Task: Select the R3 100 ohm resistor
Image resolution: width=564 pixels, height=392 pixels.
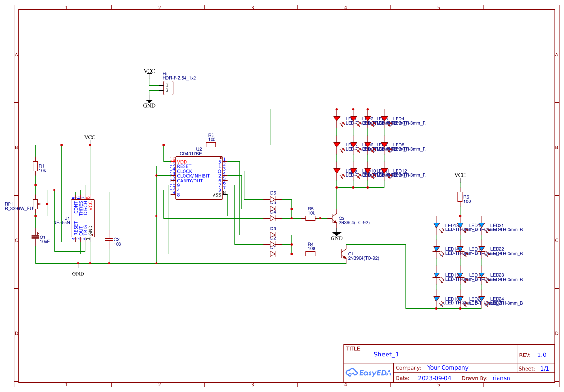Action: coord(211,145)
